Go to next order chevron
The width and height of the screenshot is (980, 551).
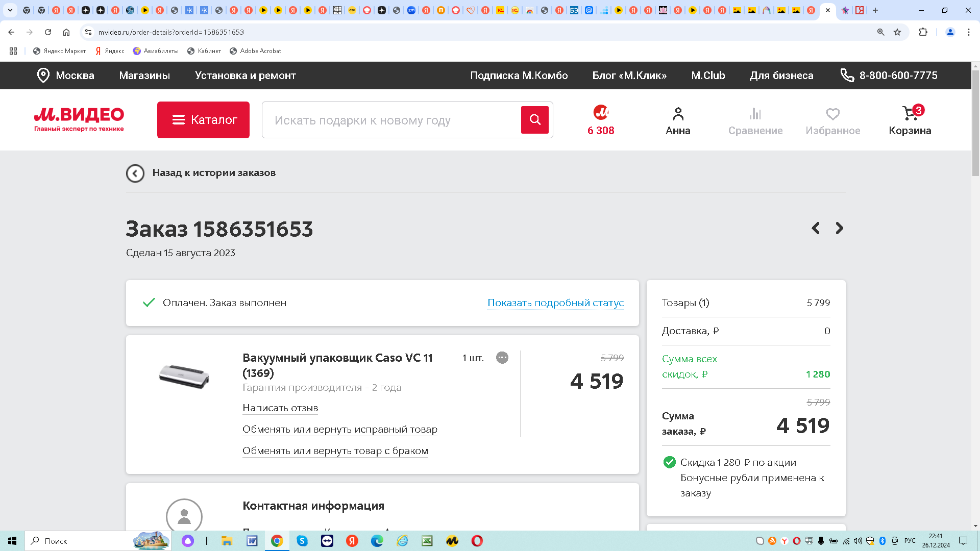pos(839,228)
